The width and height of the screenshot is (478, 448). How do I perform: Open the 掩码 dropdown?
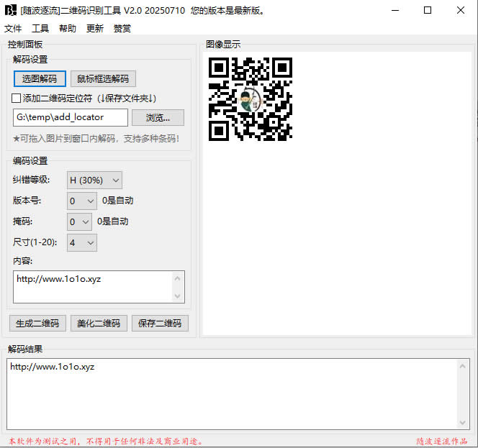pyautogui.click(x=79, y=221)
